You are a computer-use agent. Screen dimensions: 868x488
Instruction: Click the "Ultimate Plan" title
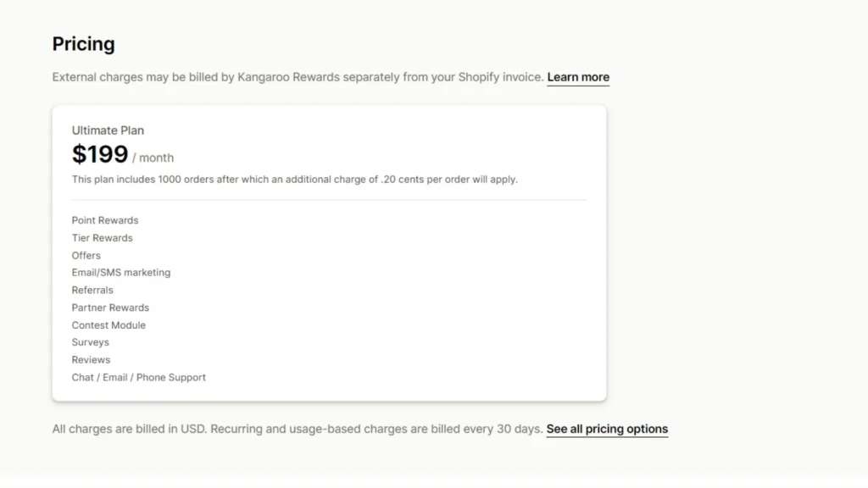(108, 130)
